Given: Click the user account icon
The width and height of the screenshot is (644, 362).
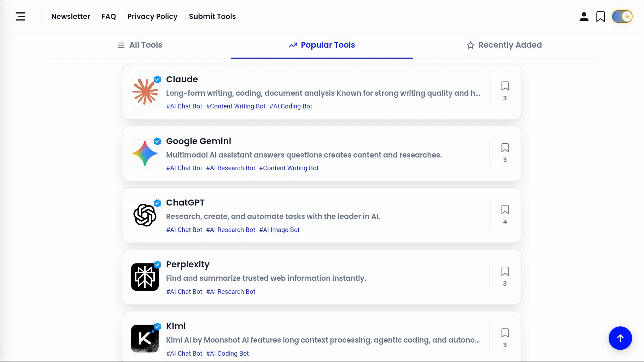Looking at the screenshot, I should pos(584,17).
